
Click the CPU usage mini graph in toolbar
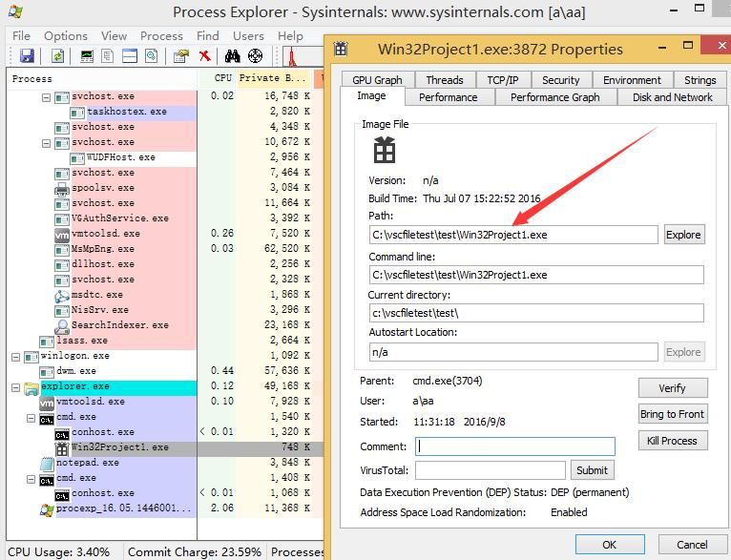(x=303, y=56)
